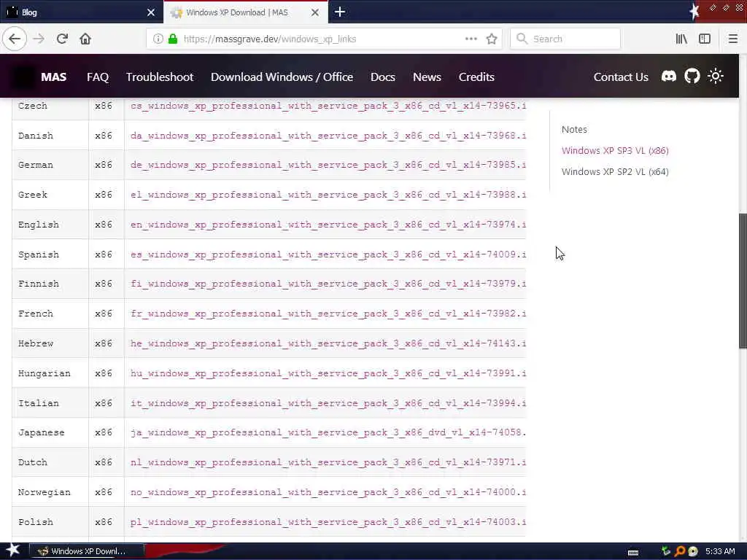
Task: Download the English XP ISO link
Action: pos(328,225)
